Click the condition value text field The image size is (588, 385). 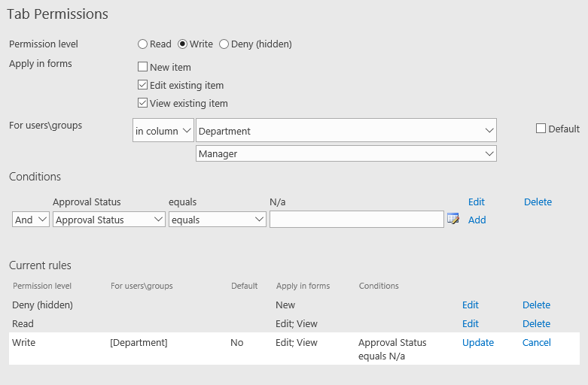coord(357,219)
